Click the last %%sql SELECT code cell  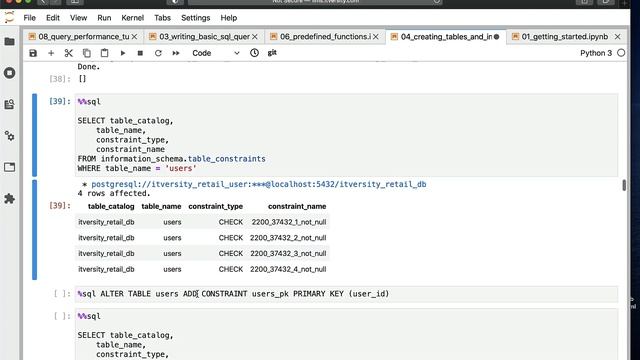(x=346, y=335)
